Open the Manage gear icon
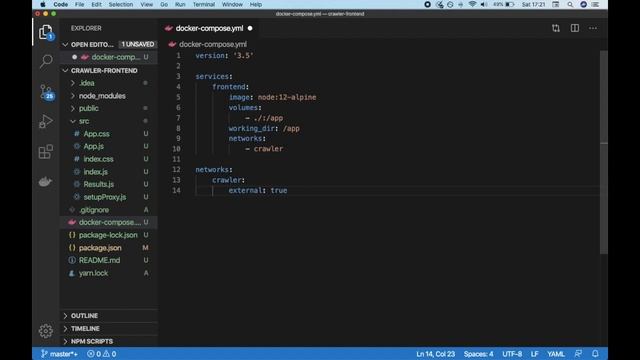This screenshot has height=360, width=640. (x=46, y=331)
